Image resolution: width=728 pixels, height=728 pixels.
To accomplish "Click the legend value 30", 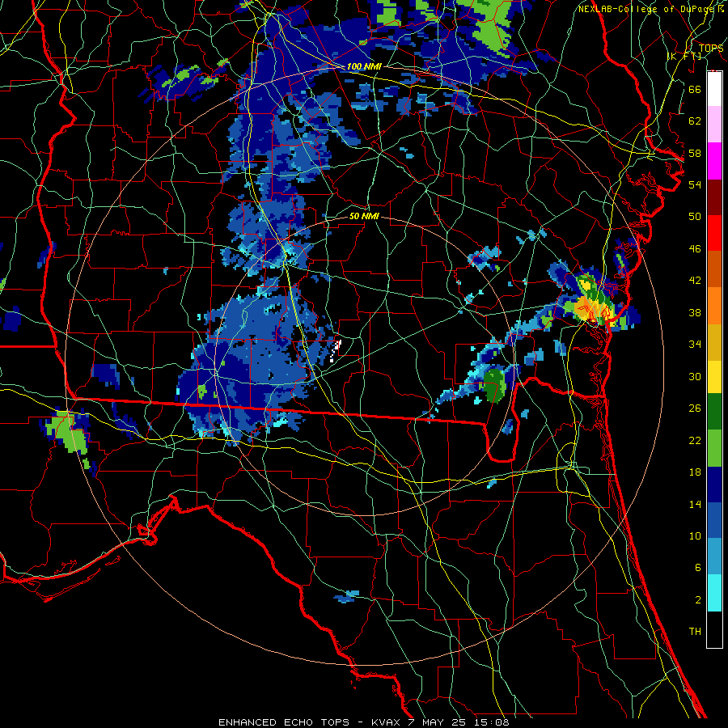I will [x=695, y=376].
